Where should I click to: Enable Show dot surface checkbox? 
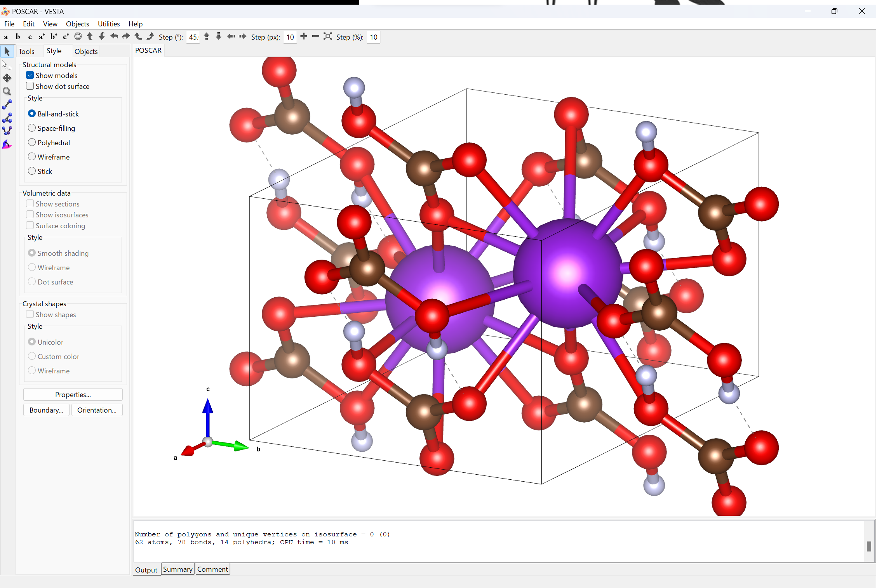30,86
